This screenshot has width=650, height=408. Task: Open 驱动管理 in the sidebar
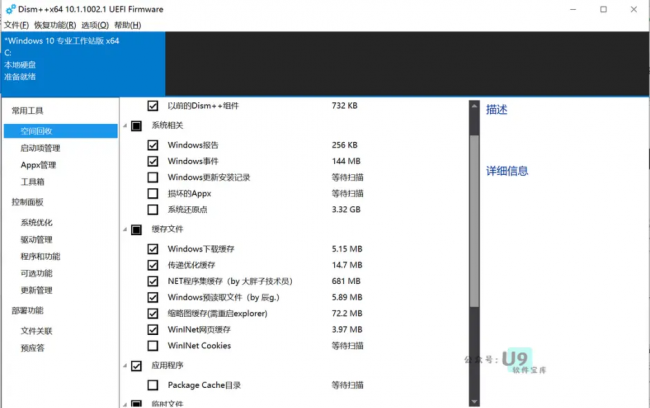pyautogui.click(x=36, y=240)
